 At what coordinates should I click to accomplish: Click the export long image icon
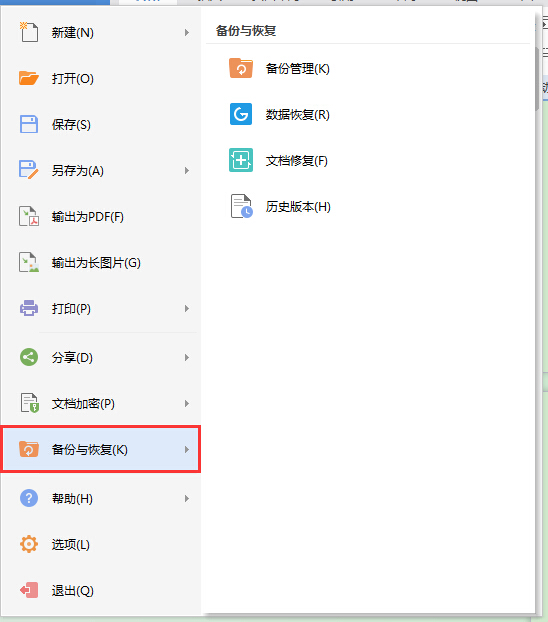pos(29,262)
